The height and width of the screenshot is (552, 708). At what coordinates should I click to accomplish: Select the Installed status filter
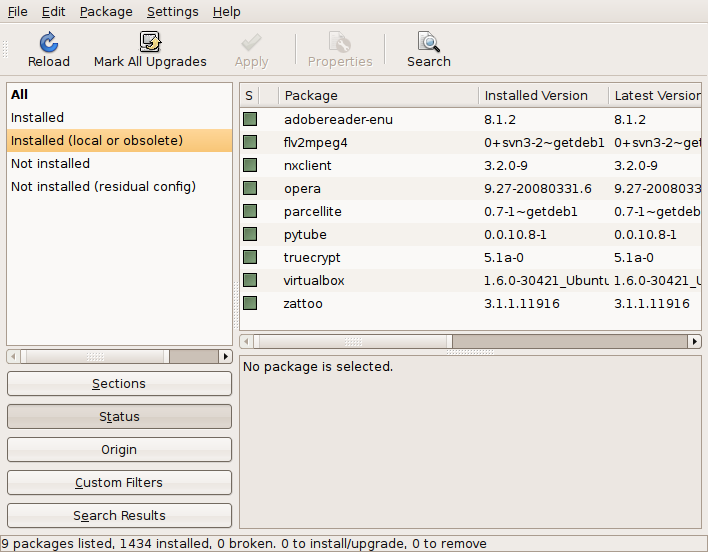pyautogui.click(x=120, y=118)
